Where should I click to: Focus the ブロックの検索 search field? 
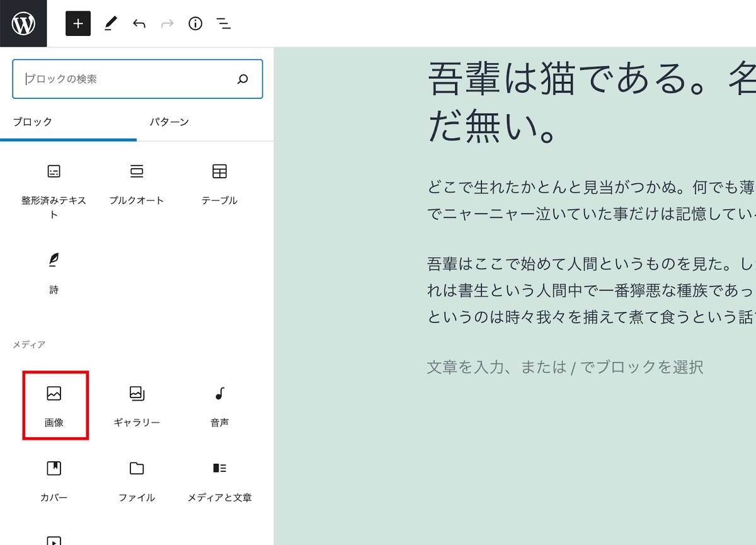point(137,79)
